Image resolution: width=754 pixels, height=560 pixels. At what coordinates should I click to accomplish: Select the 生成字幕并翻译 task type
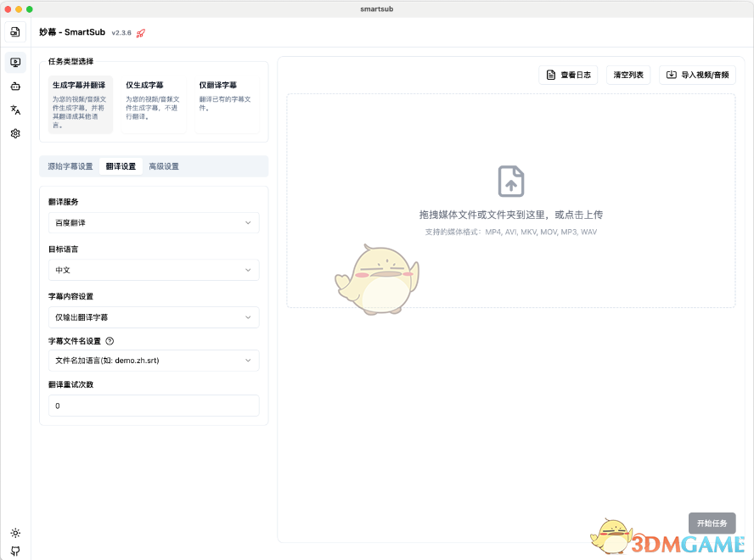pos(80,104)
